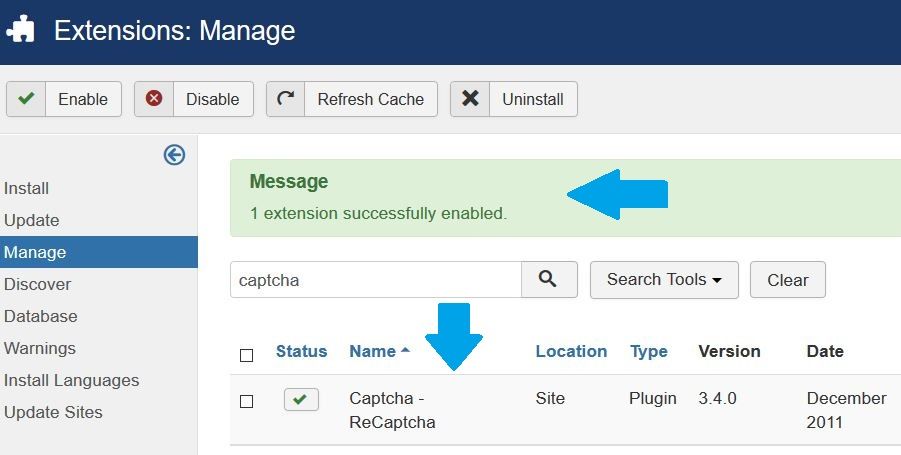Open the Install sidebar menu item

click(26, 188)
